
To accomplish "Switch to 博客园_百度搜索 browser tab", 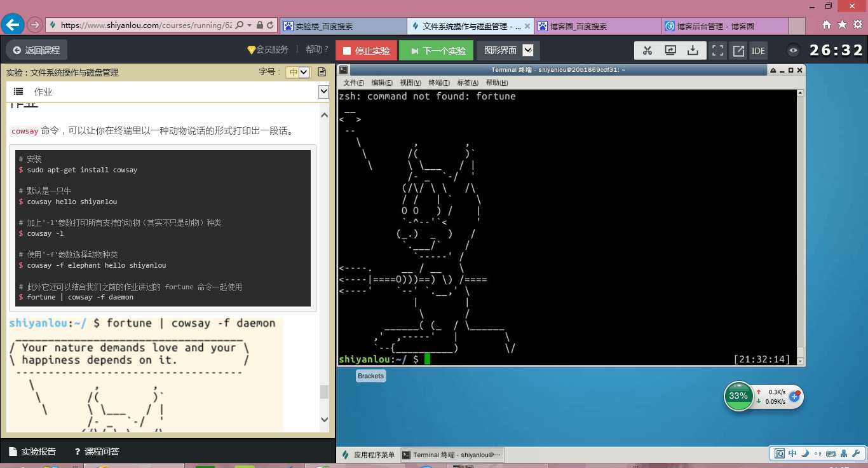I will 597,26.
